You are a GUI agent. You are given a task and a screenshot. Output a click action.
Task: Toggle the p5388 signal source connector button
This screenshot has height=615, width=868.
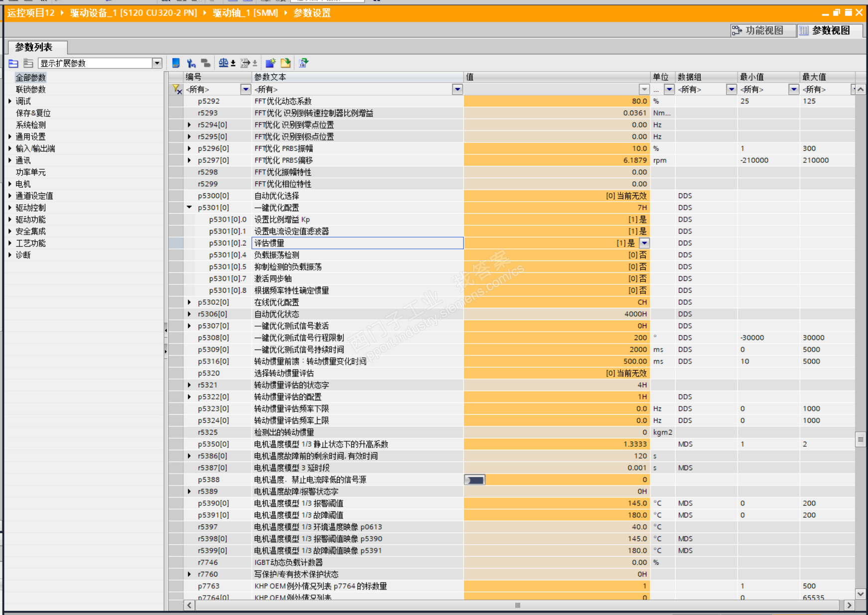(474, 480)
